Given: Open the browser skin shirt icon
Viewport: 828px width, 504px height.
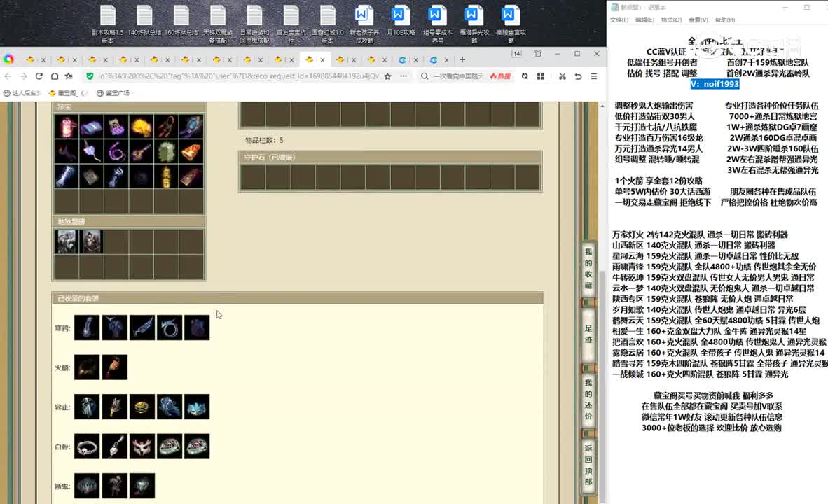Looking at the screenshot, I should coord(538,54).
